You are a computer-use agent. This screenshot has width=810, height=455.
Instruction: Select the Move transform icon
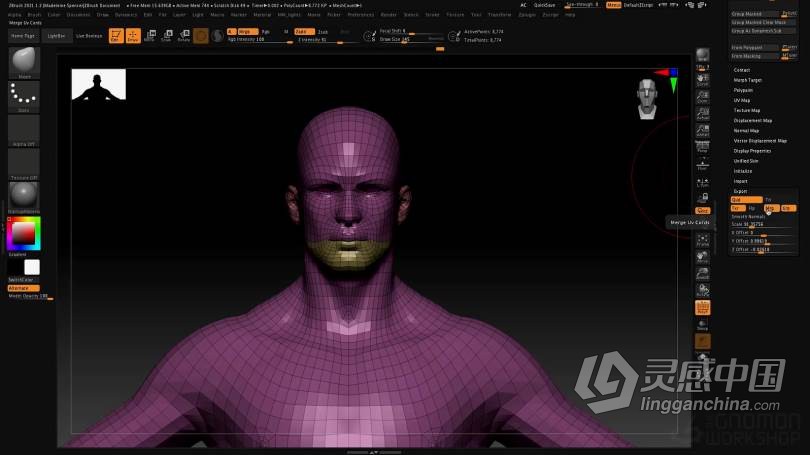coord(150,36)
